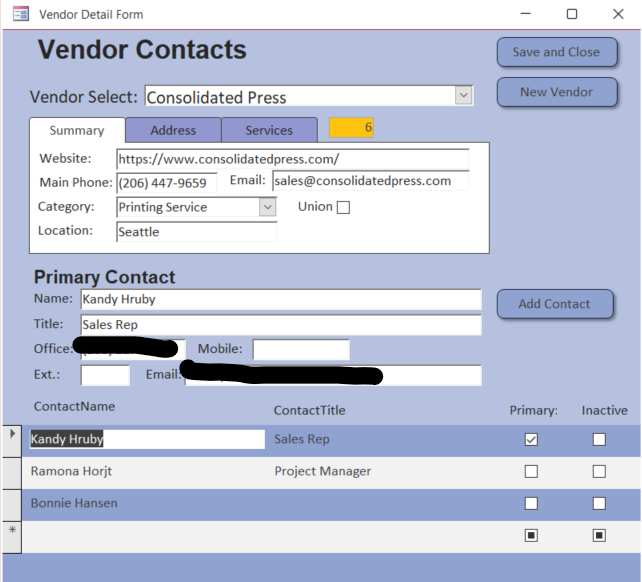This screenshot has width=642, height=582.
Task: Check Primary for Bonnie Hansen
Action: [x=531, y=503]
